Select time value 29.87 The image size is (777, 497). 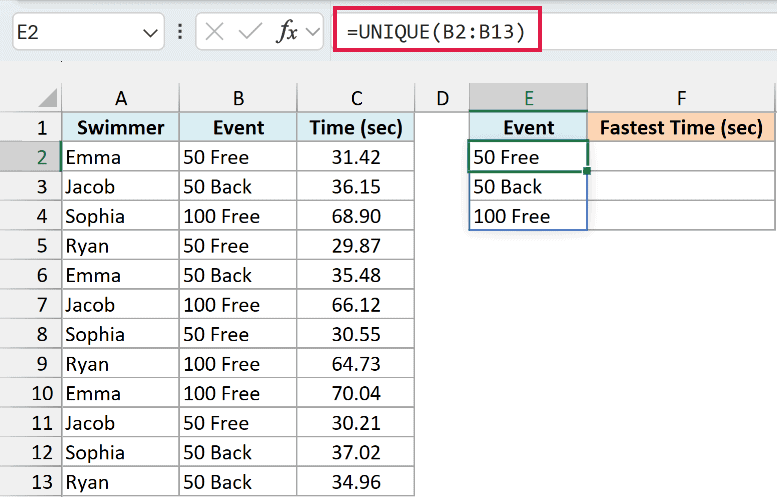point(356,246)
